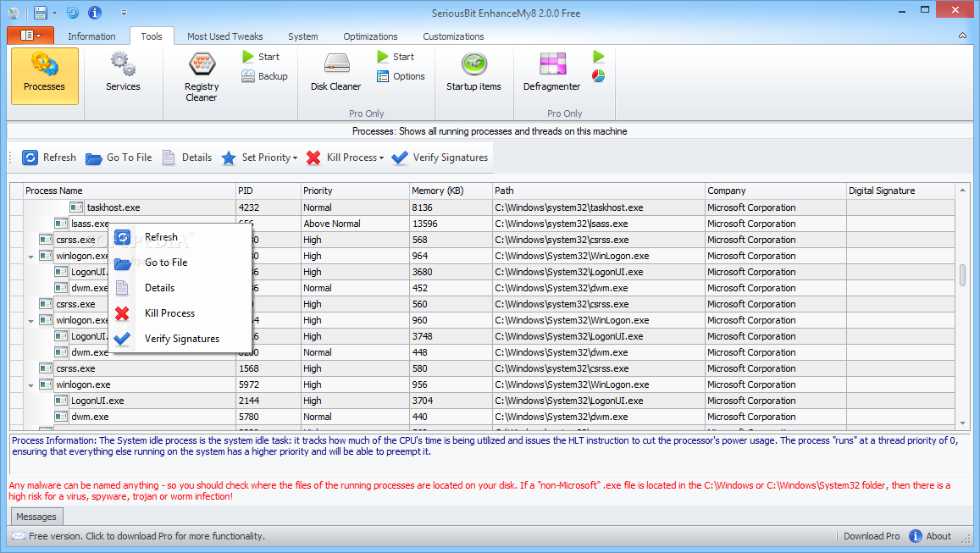980x553 pixels.
Task: Launch Registry Cleaner
Action: tap(202, 77)
